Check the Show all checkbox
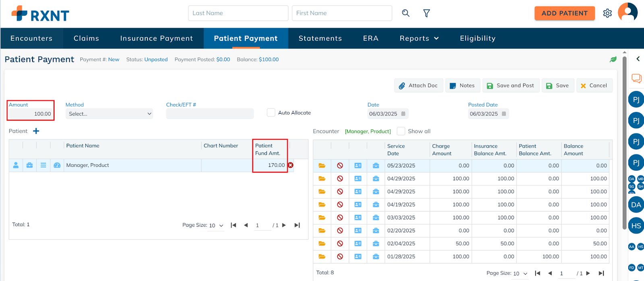The width and height of the screenshot is (644, 281). (401, 131)
